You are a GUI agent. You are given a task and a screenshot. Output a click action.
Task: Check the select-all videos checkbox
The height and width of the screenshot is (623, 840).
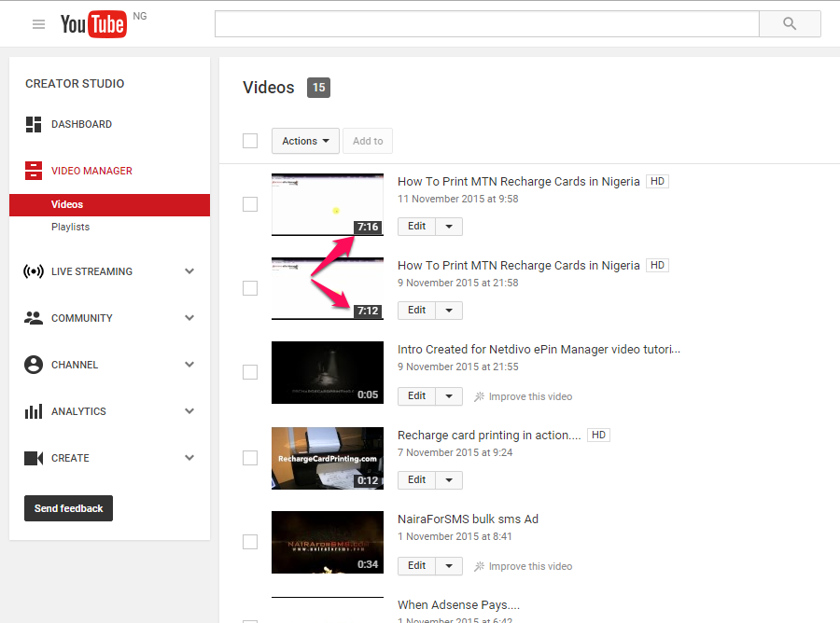point(249,140)
